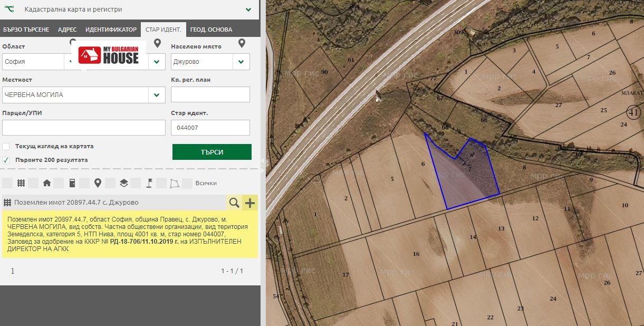Screen dimensions: 644x326
Task: Switch to the 'ИДЕНТИФИКАТОР' tab
Action: [111, 30]
